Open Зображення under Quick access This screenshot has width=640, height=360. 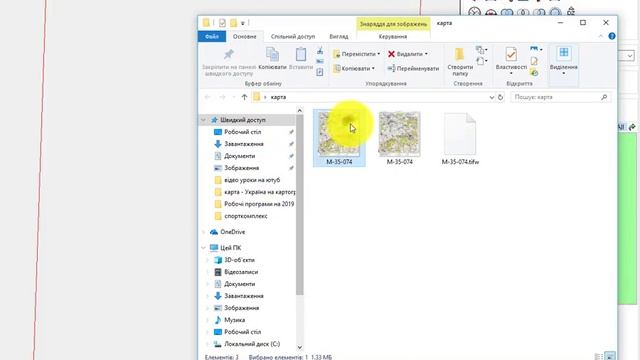tap(242, 168)
